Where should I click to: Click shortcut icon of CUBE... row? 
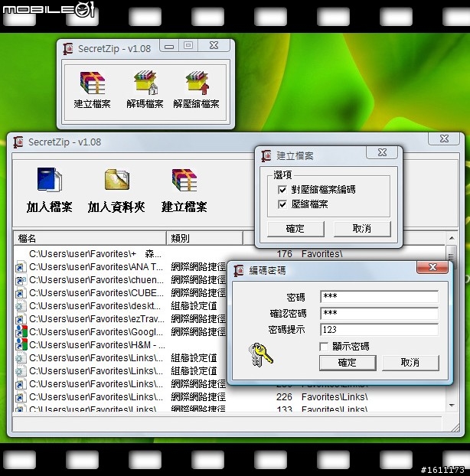21,293
